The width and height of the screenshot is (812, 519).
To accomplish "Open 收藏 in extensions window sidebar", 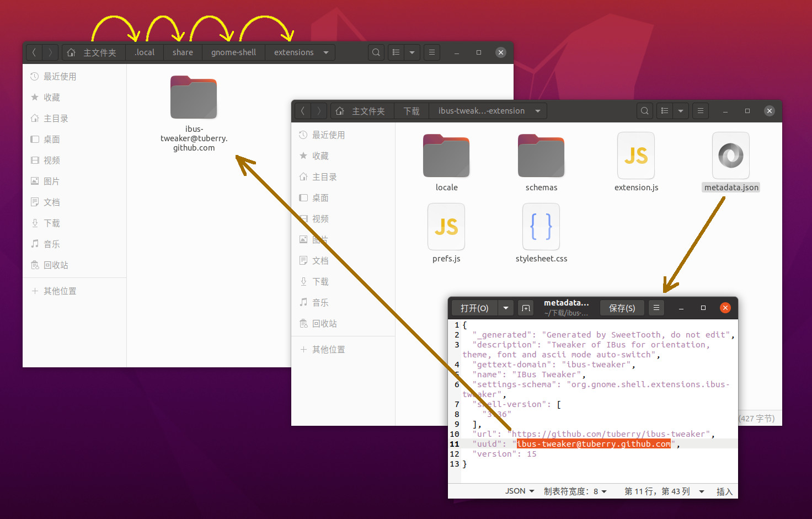I will 74,98.
